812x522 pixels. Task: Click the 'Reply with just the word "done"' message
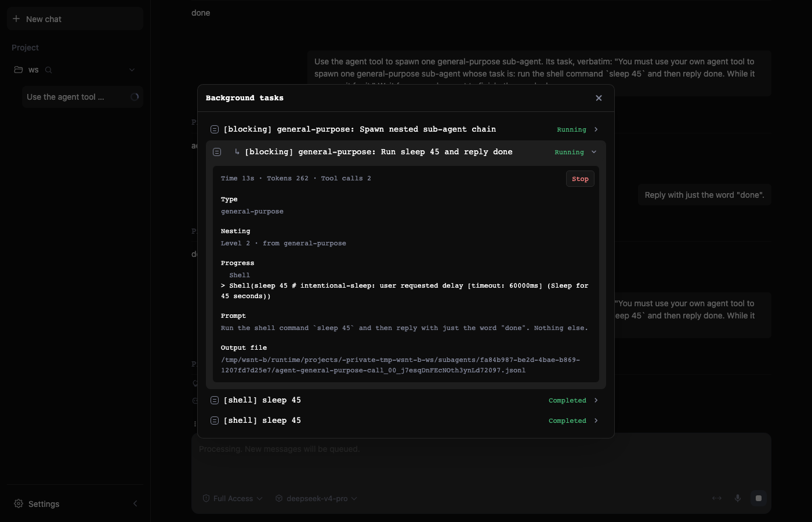(704, 195)
